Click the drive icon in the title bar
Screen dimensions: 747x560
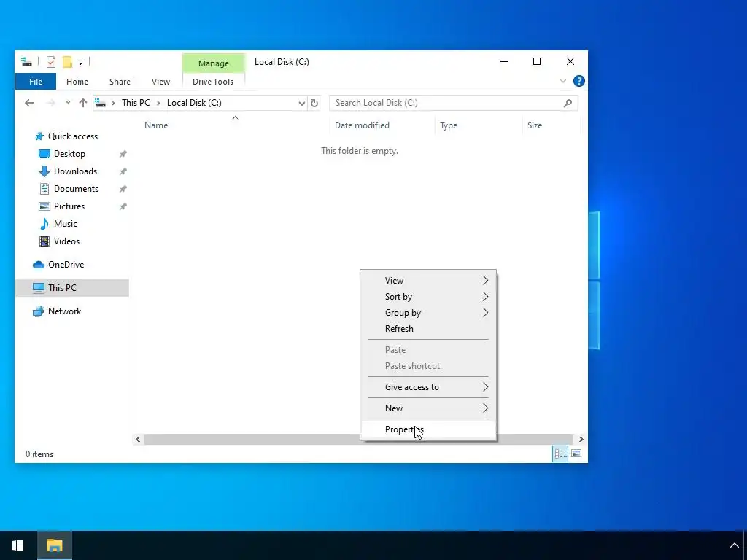[27, 62]
